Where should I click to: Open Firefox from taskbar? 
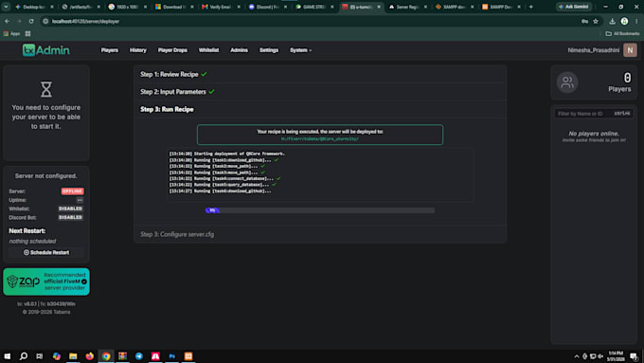90,356
